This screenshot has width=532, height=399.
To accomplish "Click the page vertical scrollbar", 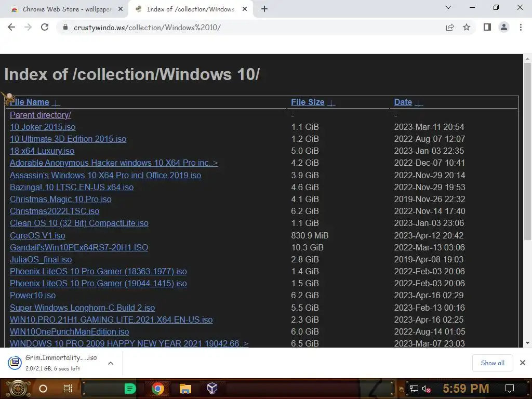I will pos(527,151).
